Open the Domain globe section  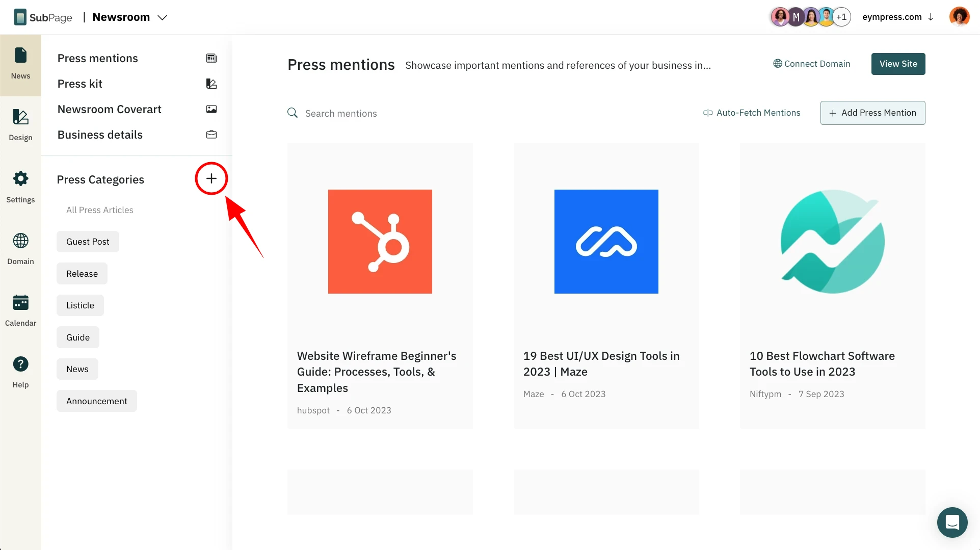click(20, 249)
